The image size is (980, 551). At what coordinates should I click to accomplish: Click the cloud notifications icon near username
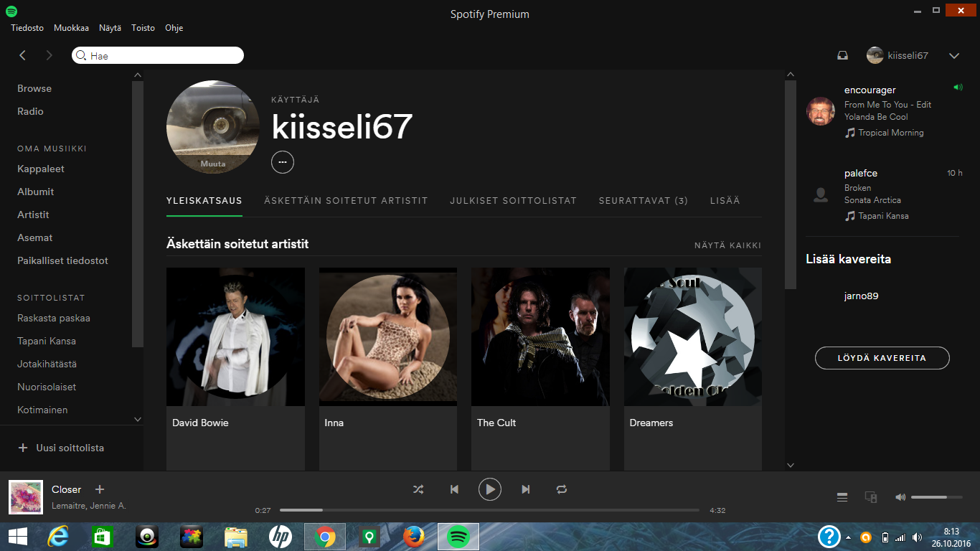coord(842,55)
